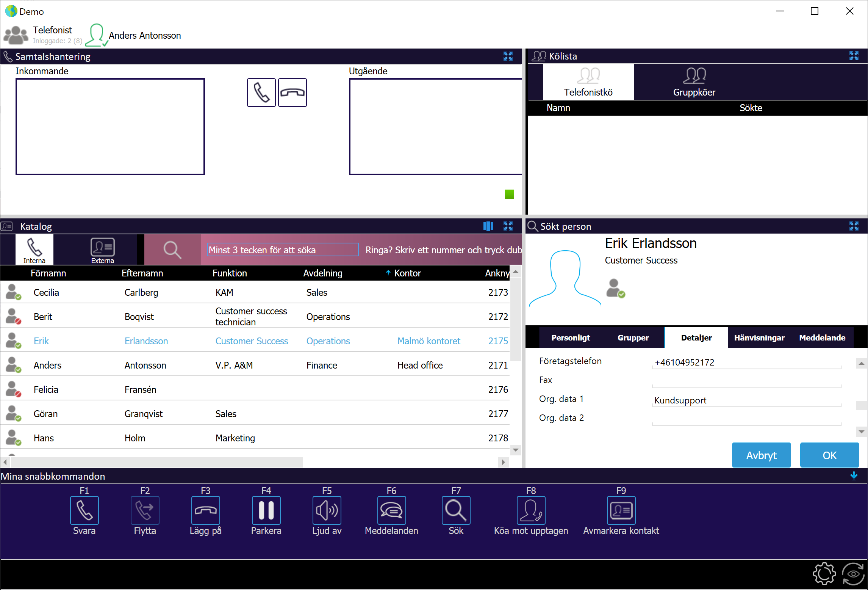This screenshot has width=868, height=590.
Task: Sort catalog by Kontor column
Action: 407,273
